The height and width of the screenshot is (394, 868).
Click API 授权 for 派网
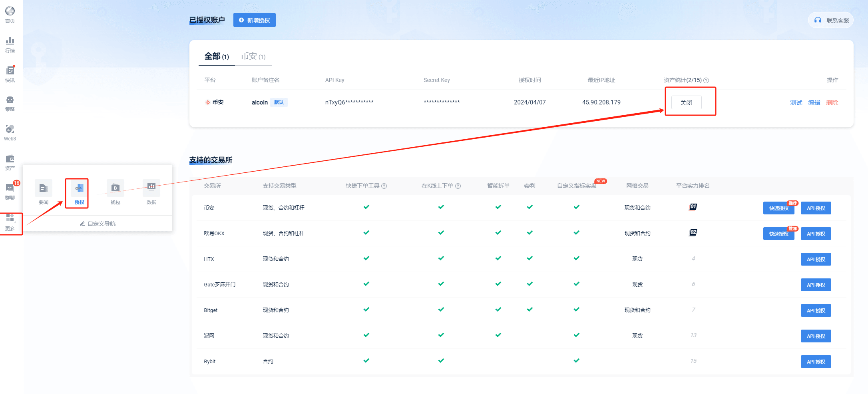click(x=816, y=336)
